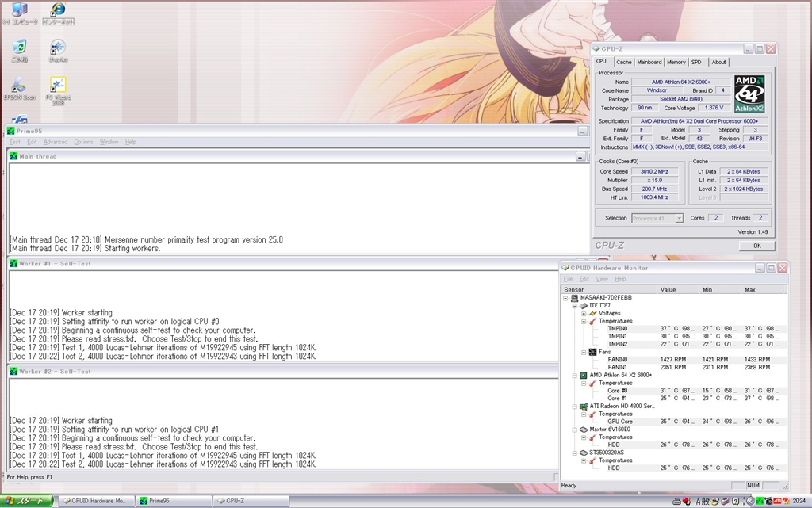
Task: Expand the Voltages node in Hardware Monitor
Action: [x=584, y=314]
